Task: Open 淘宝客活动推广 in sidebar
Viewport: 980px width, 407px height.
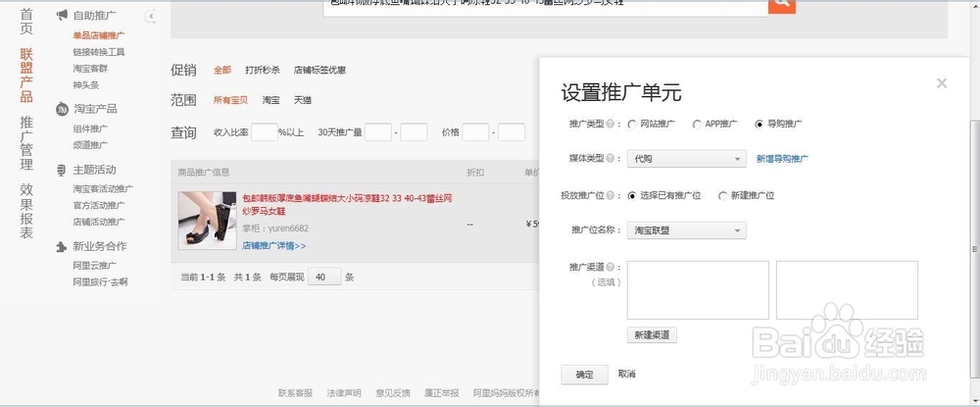Action: (103, 189)
